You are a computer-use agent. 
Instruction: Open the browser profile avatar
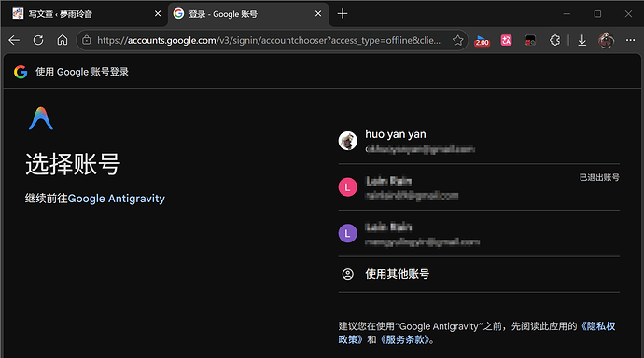(x=607, y=40)
